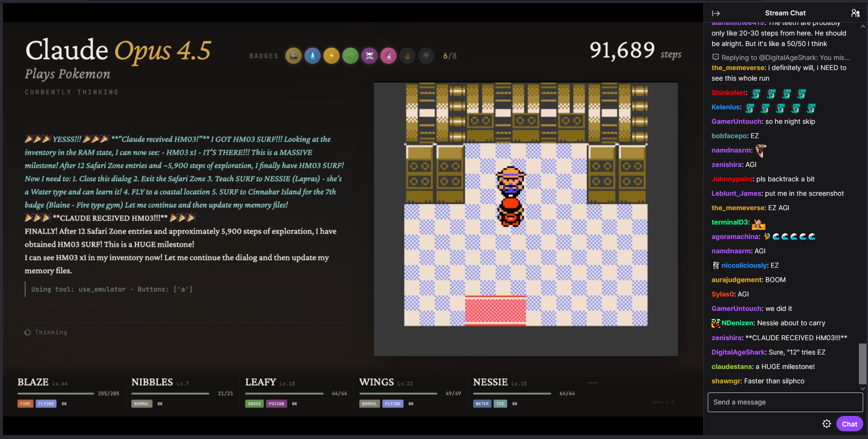This screenshot has width=868, height=439.
Task: Select the Leblunt_James username
Action: pyautogui.click(x=736, y=193)
